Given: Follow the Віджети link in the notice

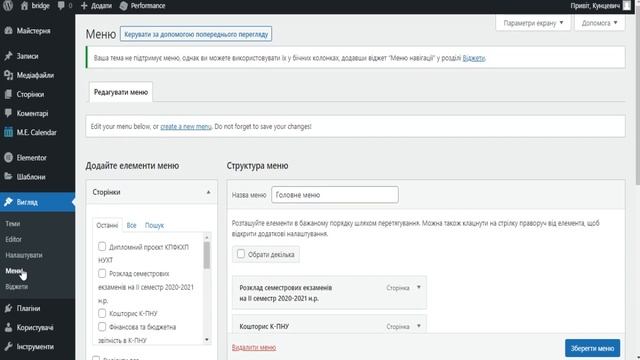Looking at the screenshot, I should [473, 58].
